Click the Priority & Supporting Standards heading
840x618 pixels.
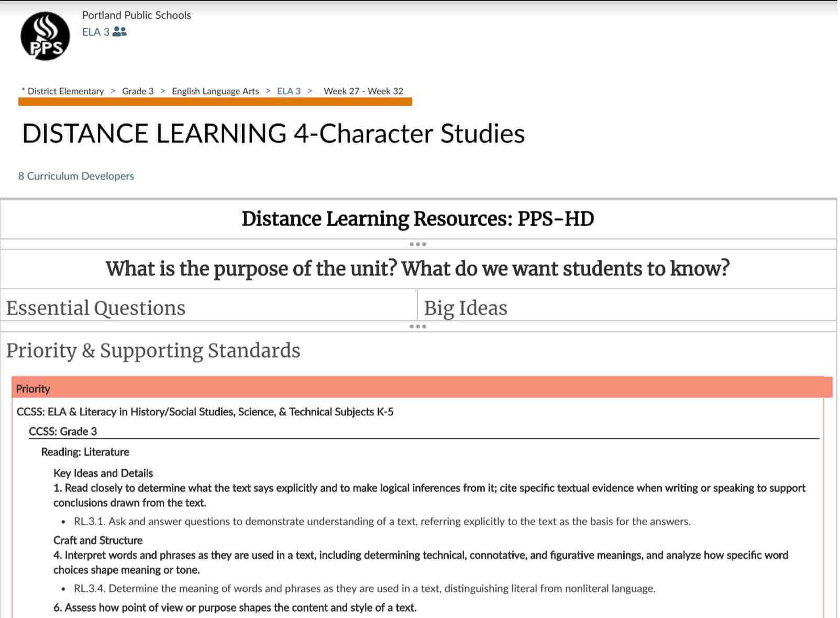(x=153, y=350)
